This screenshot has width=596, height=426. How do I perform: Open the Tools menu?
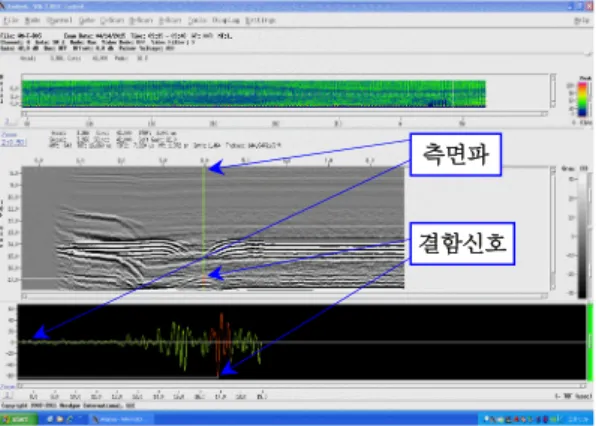point(197,20)
